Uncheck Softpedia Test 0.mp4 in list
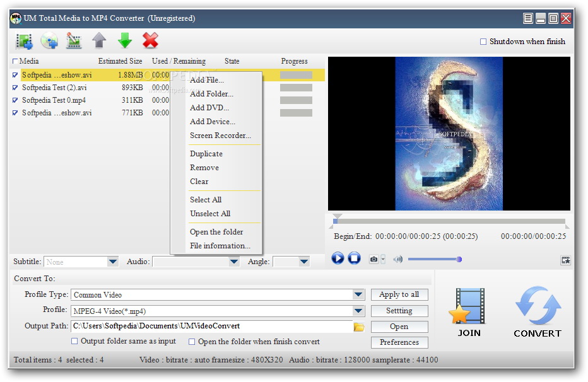This screenshot has height=382, width=588. [x=15, y=100]
